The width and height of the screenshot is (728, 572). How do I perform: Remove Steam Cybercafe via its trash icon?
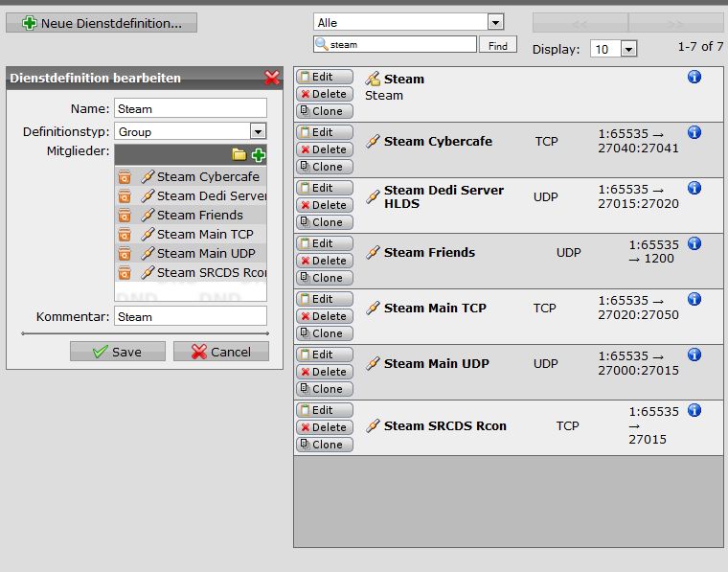click(x=125, y=177)
